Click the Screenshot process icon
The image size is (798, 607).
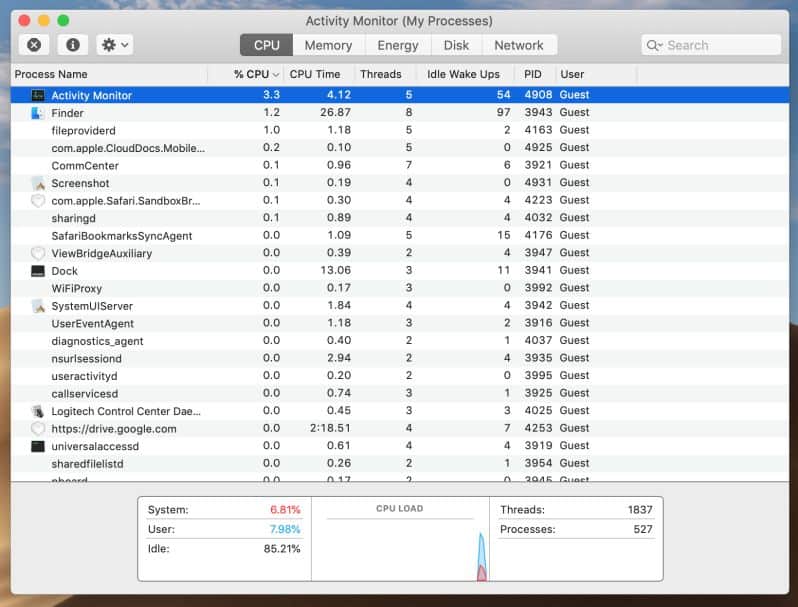(38, 183)
